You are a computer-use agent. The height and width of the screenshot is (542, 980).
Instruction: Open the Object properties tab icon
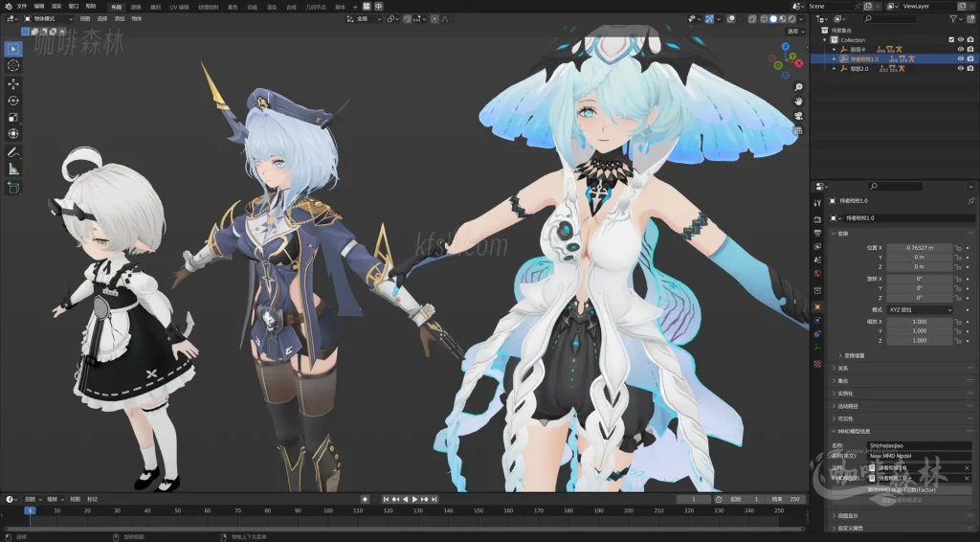817,307
